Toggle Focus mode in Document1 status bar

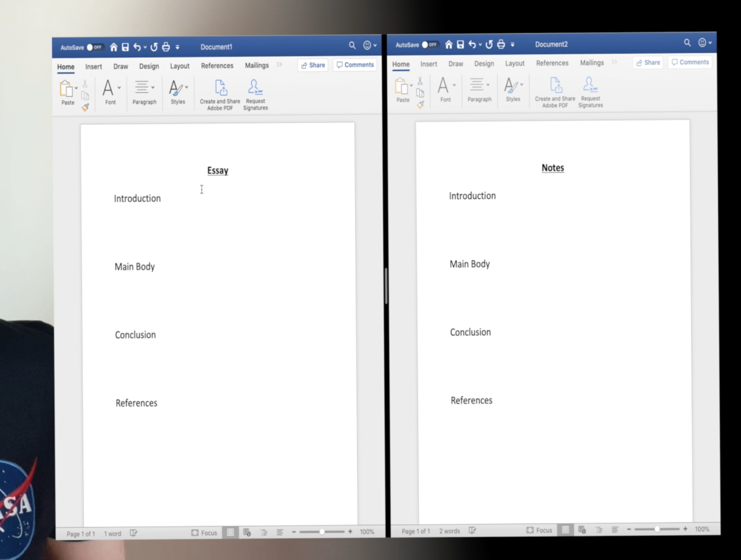[204, 533]
